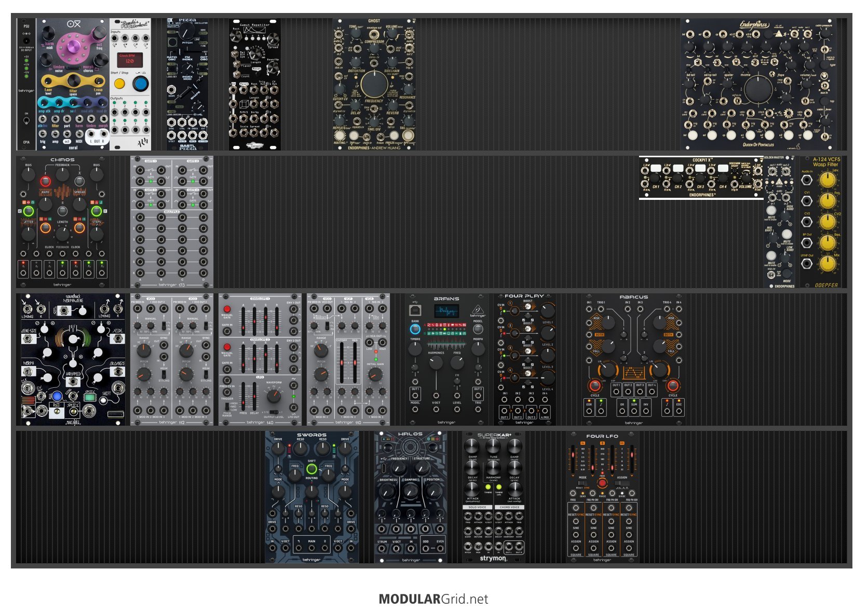Adjust Coral's yellow filter knob
Image resolution: width=868 pixels, height=610 pixels.
73,81
